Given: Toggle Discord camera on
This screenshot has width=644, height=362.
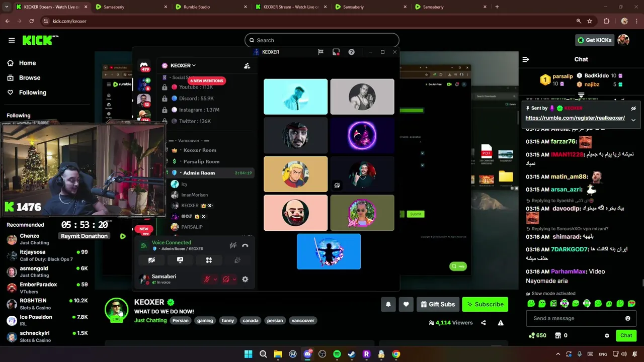Looking at the screenshot, I should point(151,260).
